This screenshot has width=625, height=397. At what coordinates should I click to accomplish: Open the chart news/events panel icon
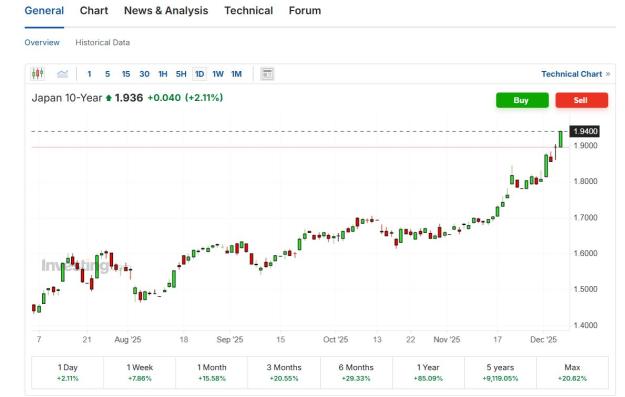click(x=267, y=74)
